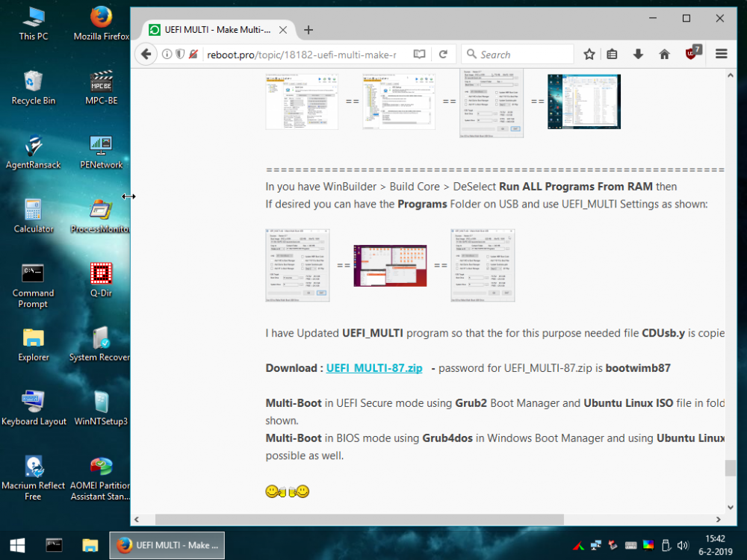Open Reader View for the page

(419, 54)
